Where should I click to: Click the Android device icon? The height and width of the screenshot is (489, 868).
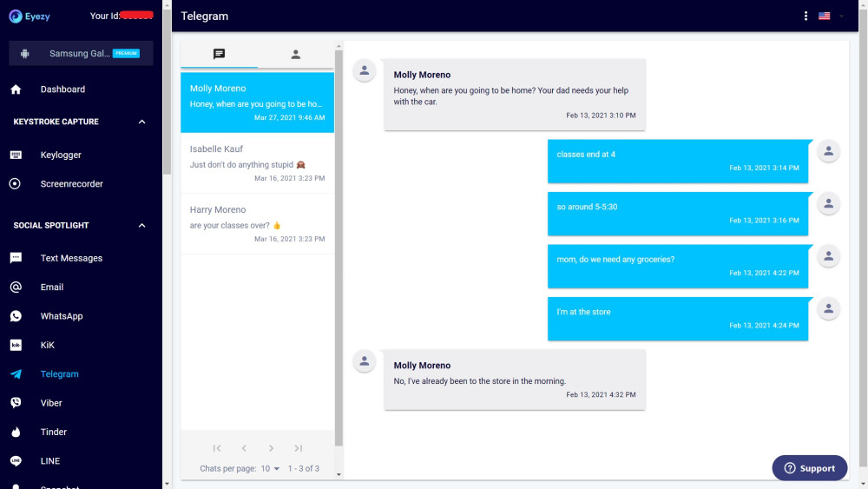25,54
